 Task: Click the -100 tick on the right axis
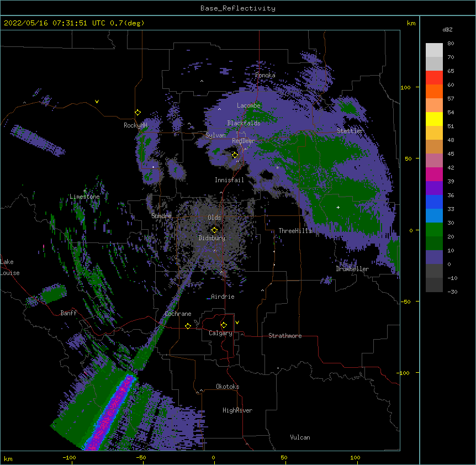point(404,373)
